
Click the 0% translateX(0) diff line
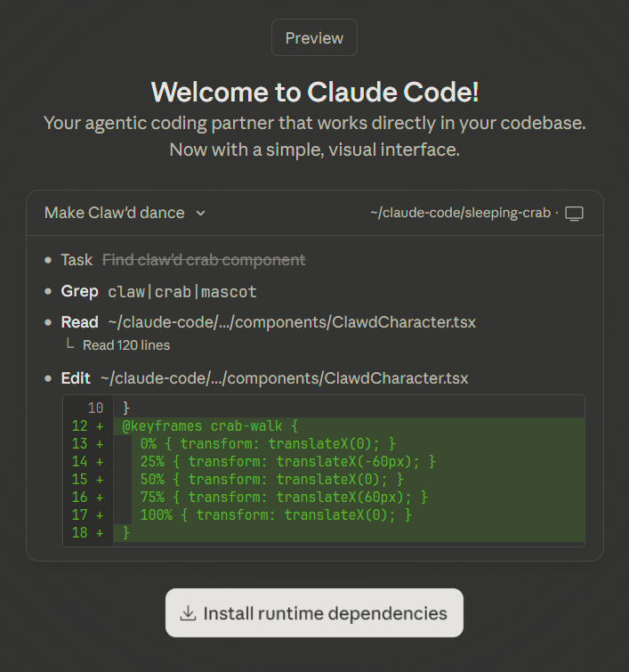pyautogui.click(x=350, y=443)
